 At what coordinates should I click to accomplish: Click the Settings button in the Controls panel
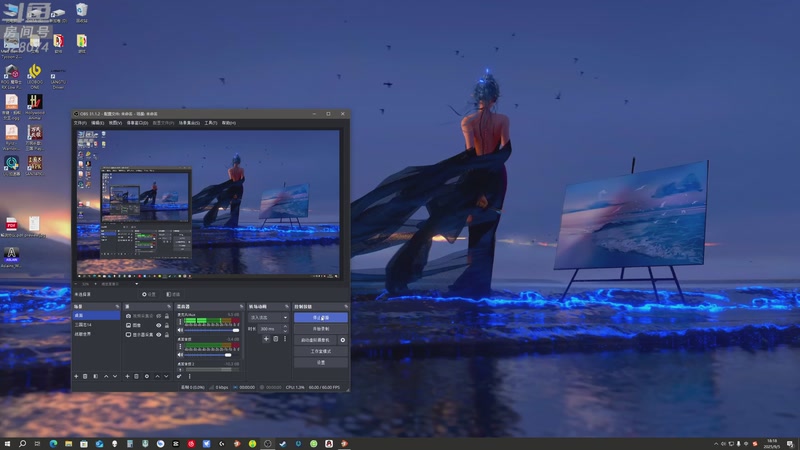pos(321,363)
